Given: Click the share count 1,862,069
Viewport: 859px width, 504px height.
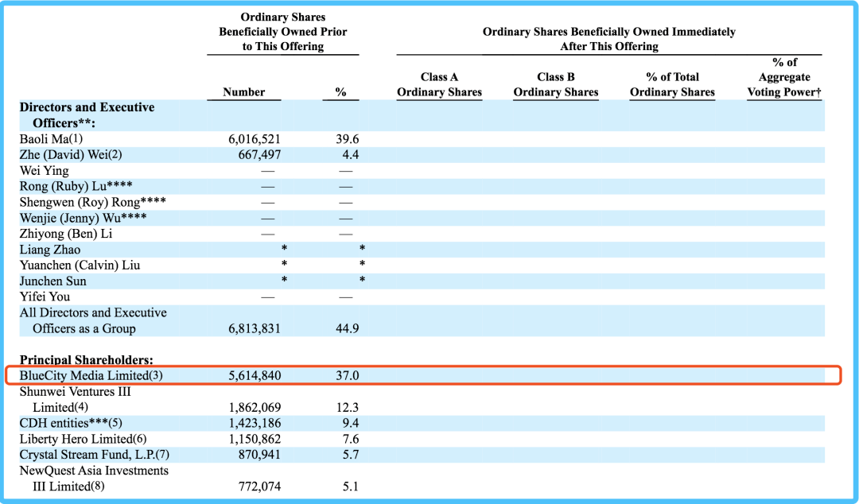Looking at the screenshot, I should tap(255, 408).
